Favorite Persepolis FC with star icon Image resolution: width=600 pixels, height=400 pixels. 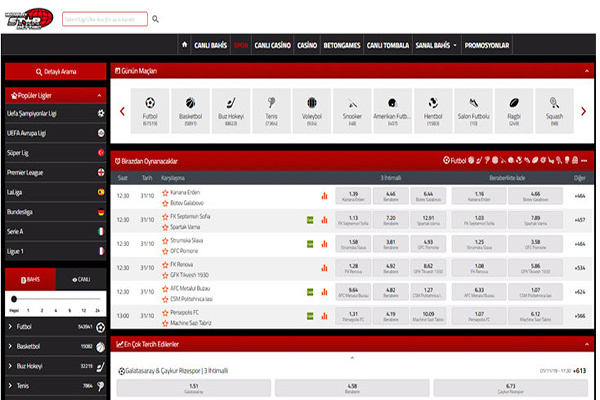(165, 312)
